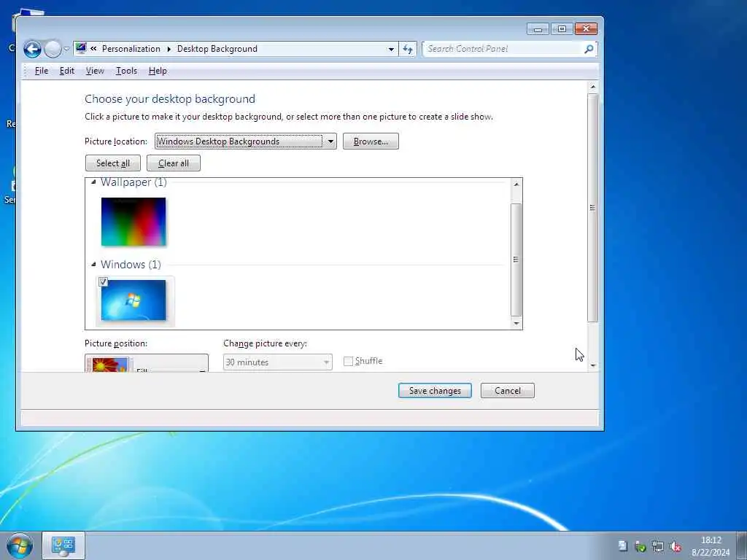Image resolution: width=747 pixels, height=560 pixels.
Task: Click the network tray icon
Action: 658,546
